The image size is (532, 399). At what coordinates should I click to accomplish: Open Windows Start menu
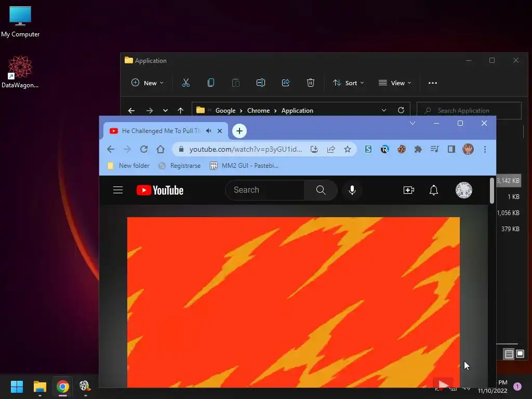17,387
